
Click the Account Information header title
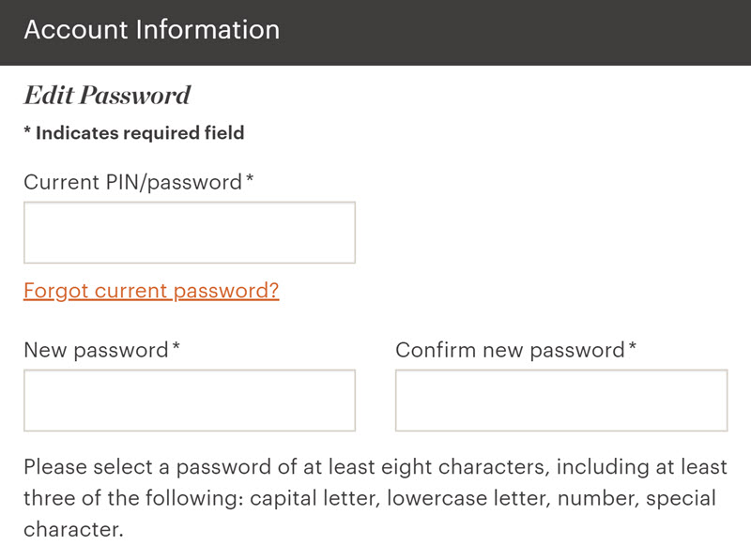click(x=152, y=30)
